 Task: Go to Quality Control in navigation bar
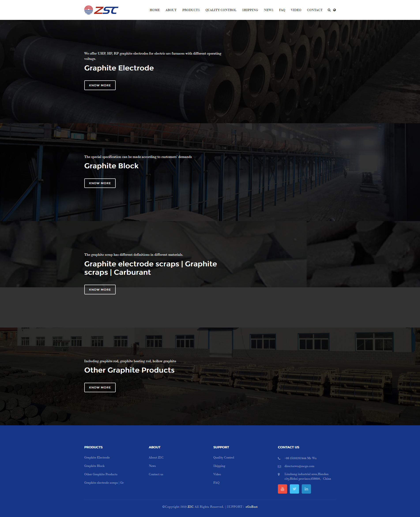(221, 10)
